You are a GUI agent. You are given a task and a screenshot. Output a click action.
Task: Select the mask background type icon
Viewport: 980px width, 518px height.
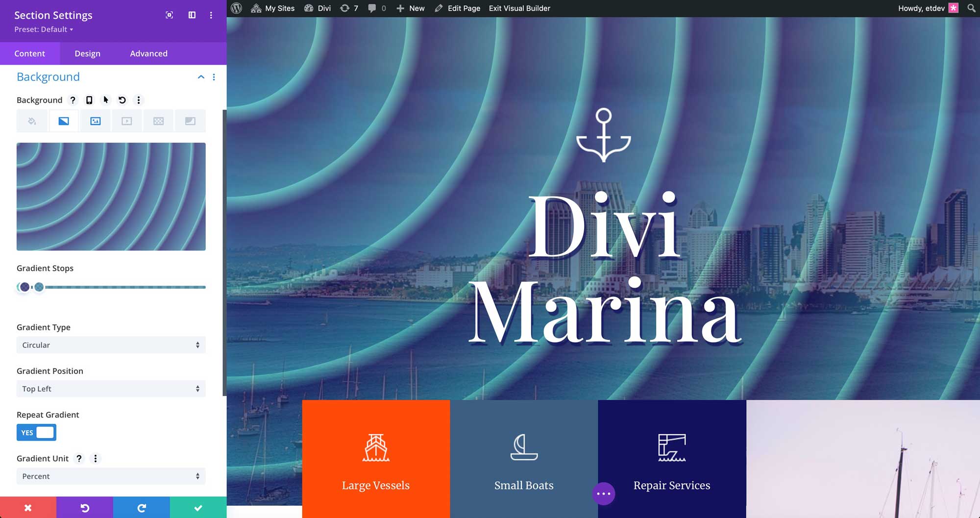(190, 121)
